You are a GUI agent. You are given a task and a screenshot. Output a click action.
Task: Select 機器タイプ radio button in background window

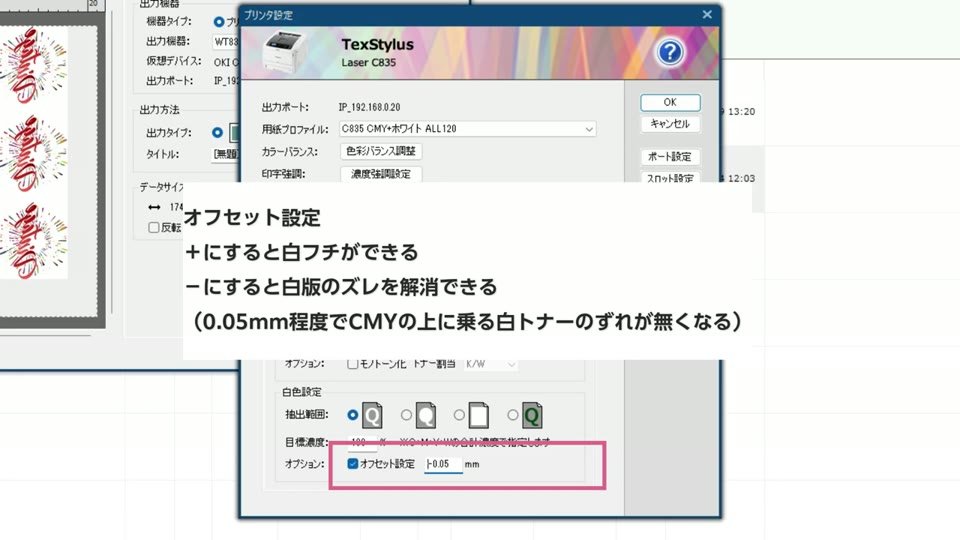click(219, 21)
